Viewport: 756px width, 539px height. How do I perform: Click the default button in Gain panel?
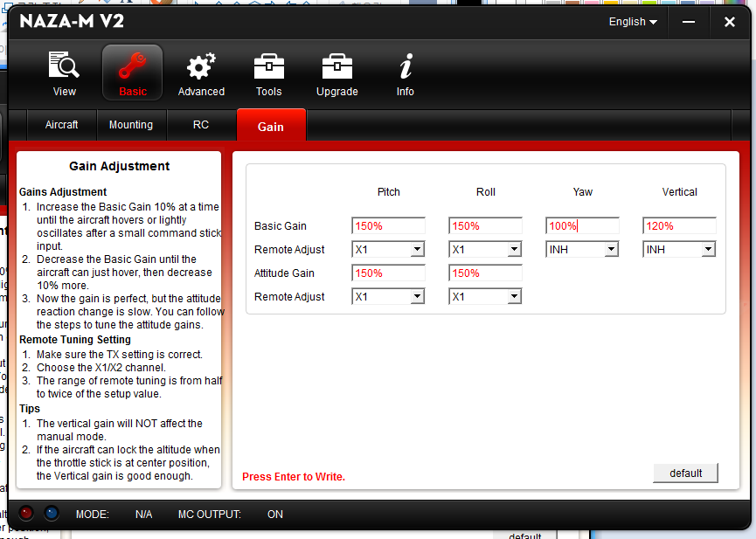pos(685,473)
